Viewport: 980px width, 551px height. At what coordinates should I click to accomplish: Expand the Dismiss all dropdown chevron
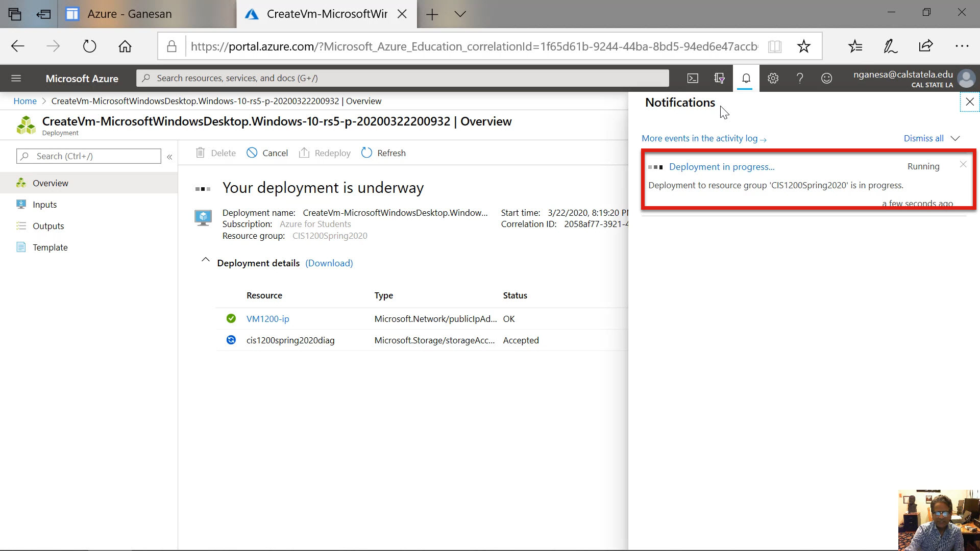pyautogui.click(x=955, y=138)
